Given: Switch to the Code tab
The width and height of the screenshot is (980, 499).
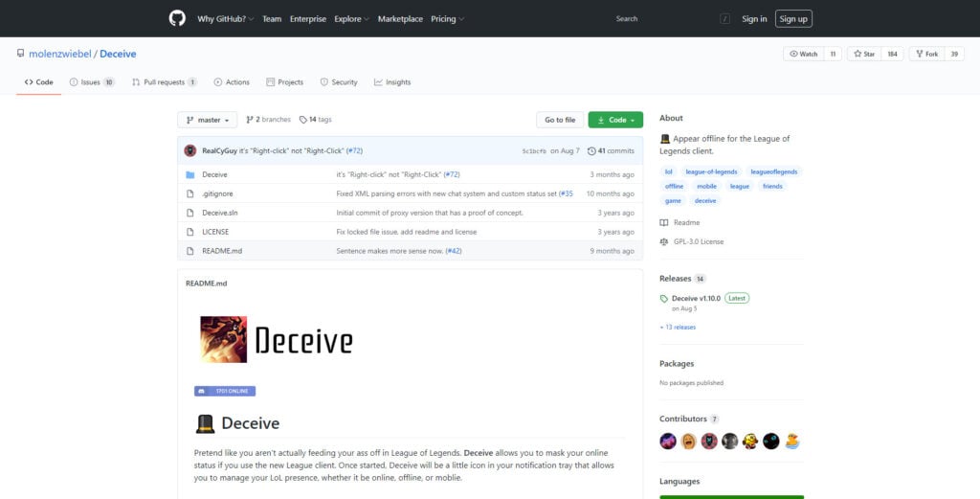Looking at the screenshot, I should [38, 82].
